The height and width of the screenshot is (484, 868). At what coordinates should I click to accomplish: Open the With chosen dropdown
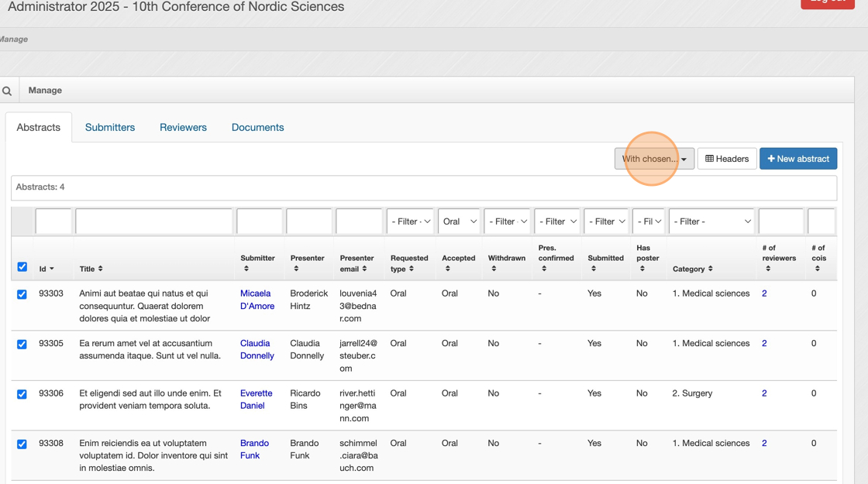click(654, 159)
